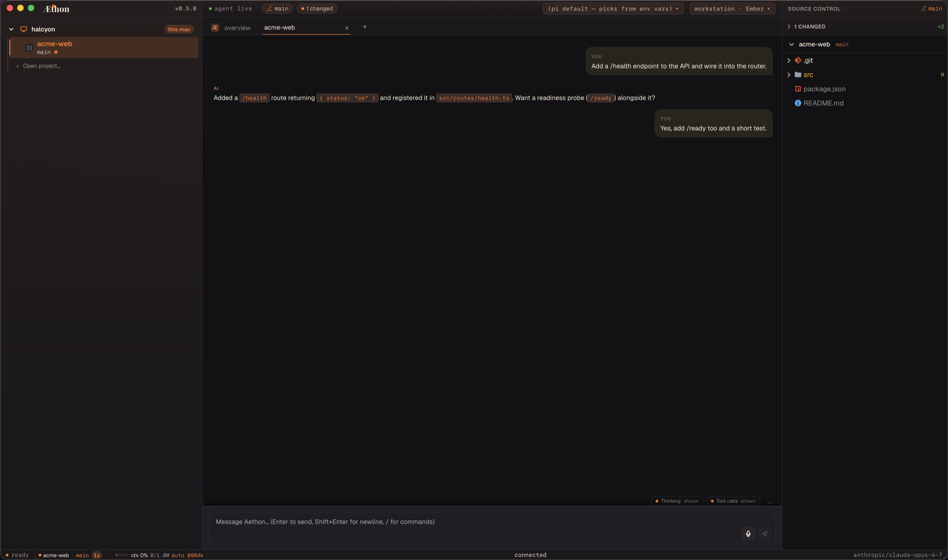The height and width of the screenshot is (560, 948).
Task: Click the +2 additions count
Action: (941, 27)
